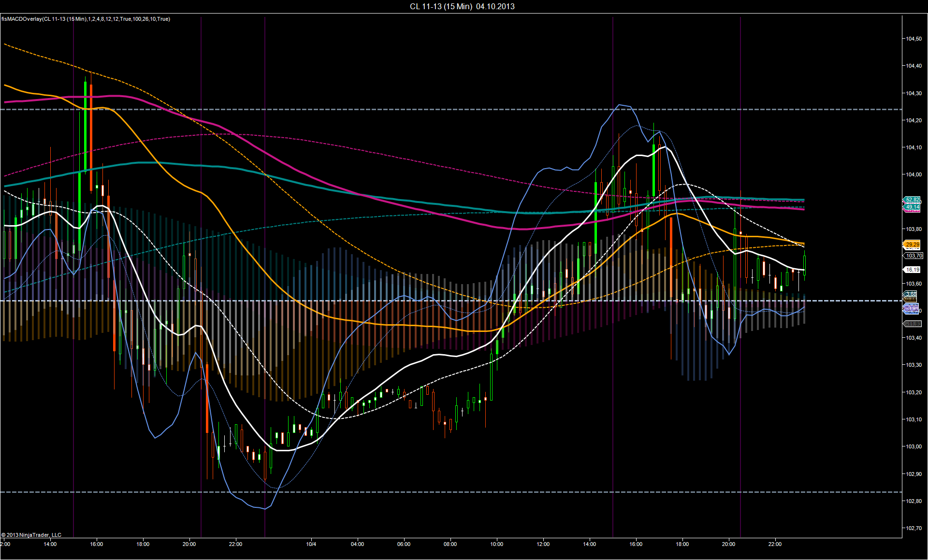Image resolution: width=928 pixels, height=560 pixels.
Task: Click the dark teal 3,68 marker
Action: (x=911, y=294)
